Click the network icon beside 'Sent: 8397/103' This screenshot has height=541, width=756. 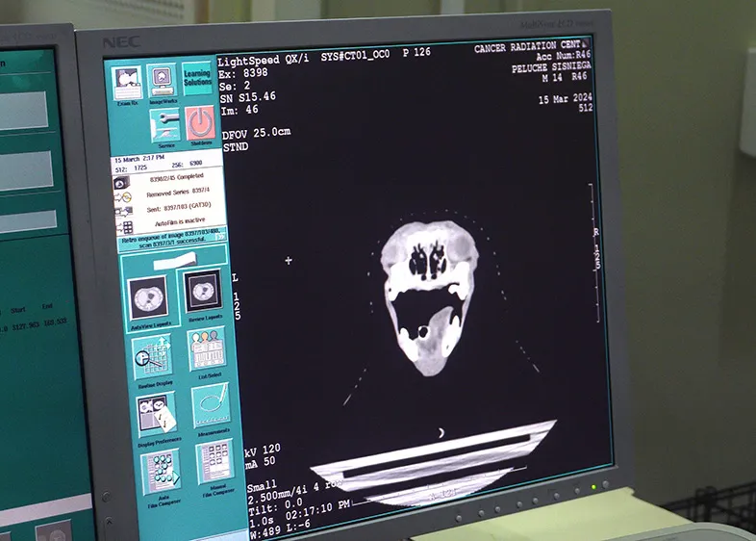[123, 210]
